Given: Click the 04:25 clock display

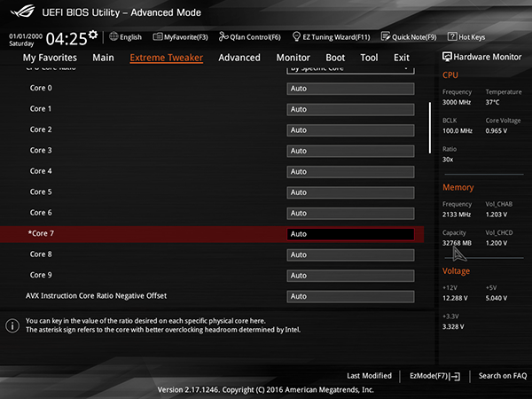Looking at the screenshot, I should click(x=66, y=39).
